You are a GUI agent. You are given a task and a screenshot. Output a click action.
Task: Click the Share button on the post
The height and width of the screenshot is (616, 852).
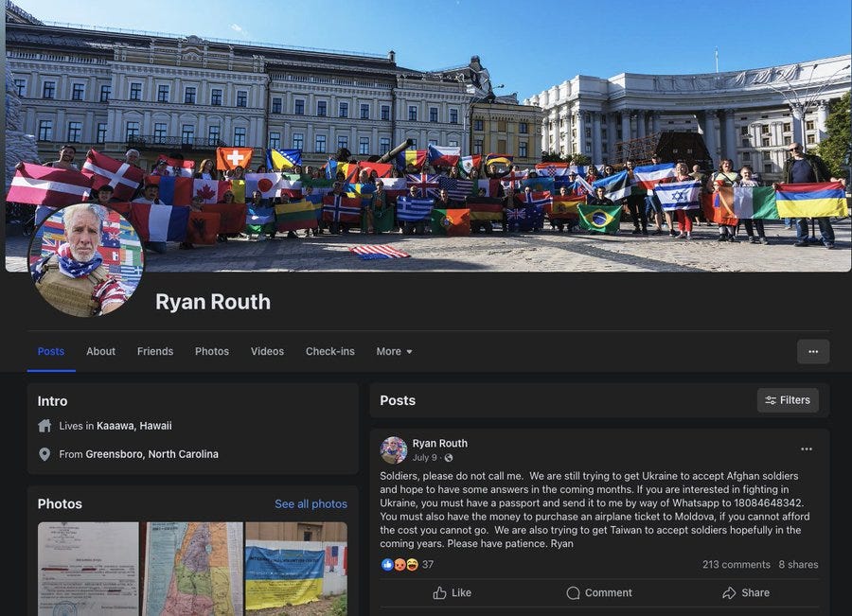click(x=746, y=593)
